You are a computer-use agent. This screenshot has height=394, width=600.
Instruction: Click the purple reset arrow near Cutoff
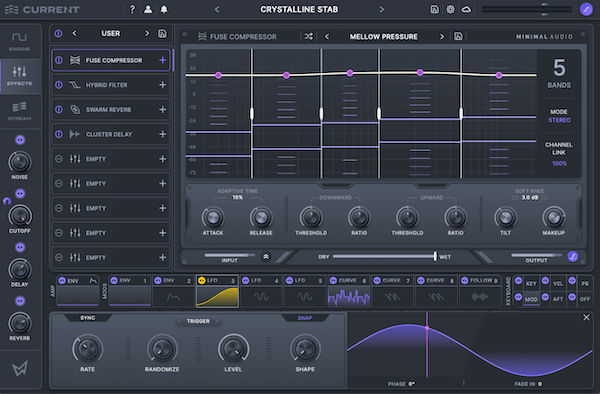point(7,201)
